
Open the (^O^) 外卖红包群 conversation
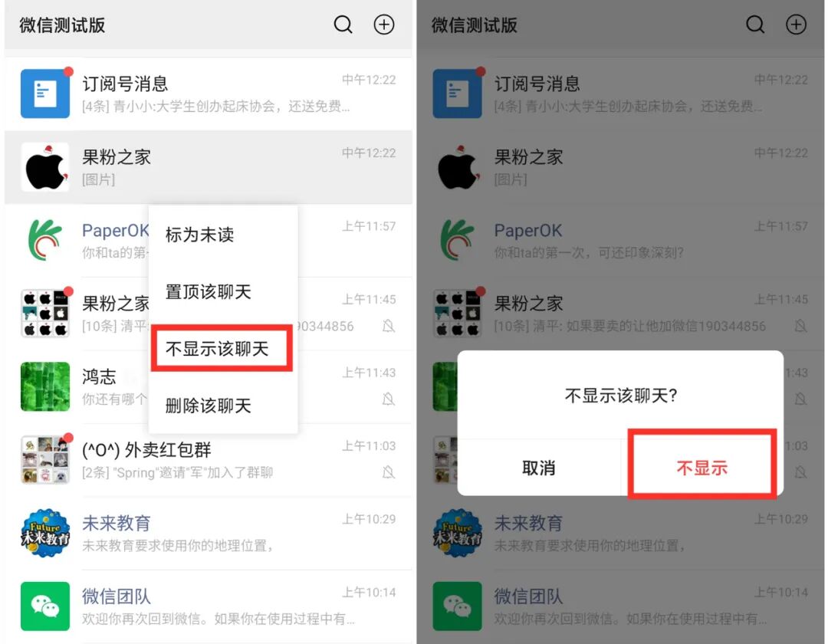click(x=208, y=459)
